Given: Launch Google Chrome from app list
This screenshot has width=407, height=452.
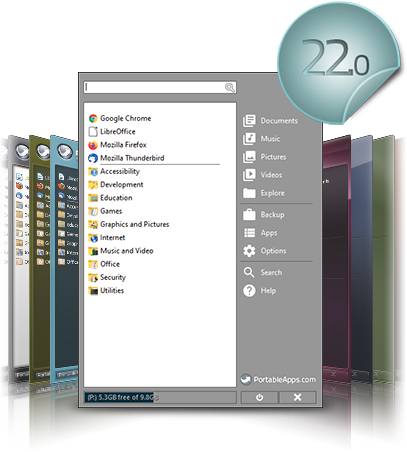Looking at the screenshot, I should (120, 118).
